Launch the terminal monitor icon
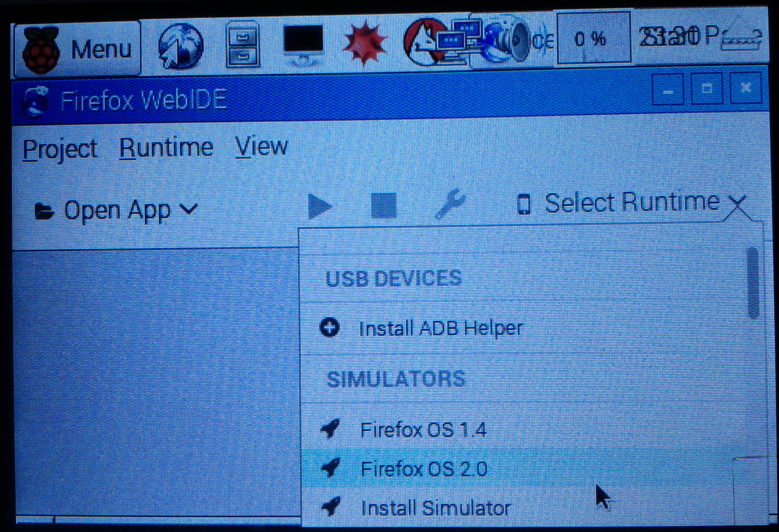This screenshot has width=779, height=532. (304, 45)
